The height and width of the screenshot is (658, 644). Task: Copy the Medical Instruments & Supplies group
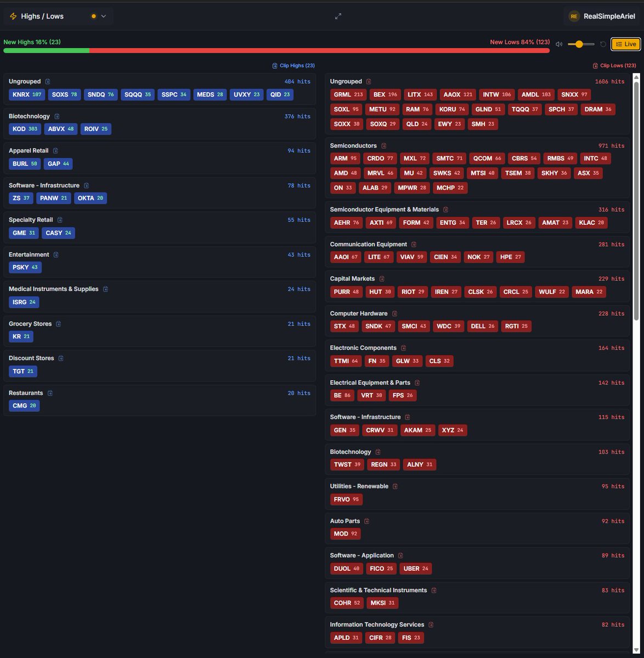tap(105, 289)
